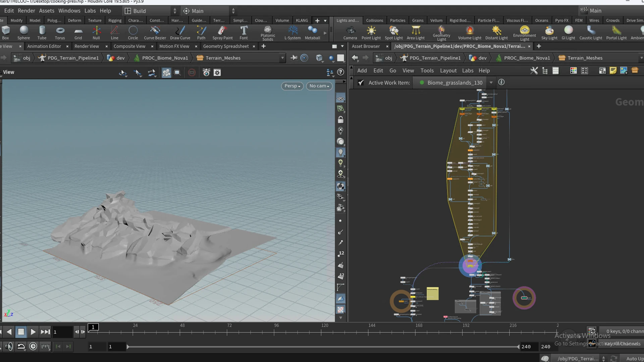644x362 pixels.
Task: Add a Volume Light
Action: [x=470, y=33]
